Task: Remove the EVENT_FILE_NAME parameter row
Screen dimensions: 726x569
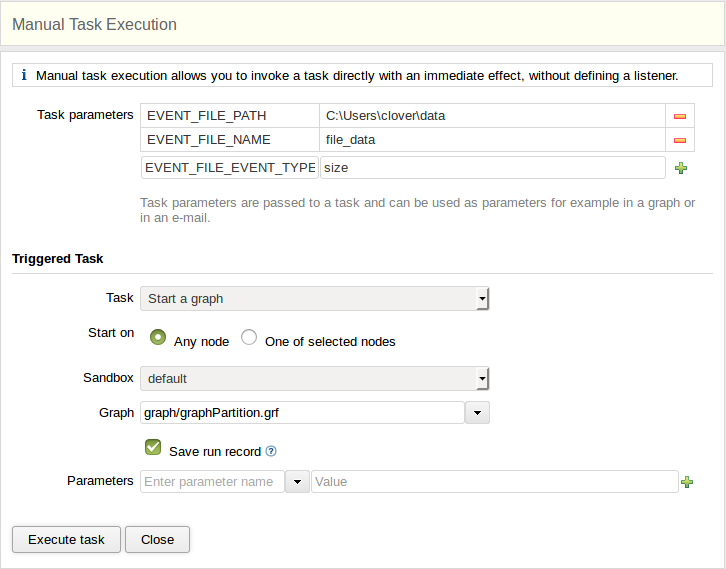Action: [680, 141]
